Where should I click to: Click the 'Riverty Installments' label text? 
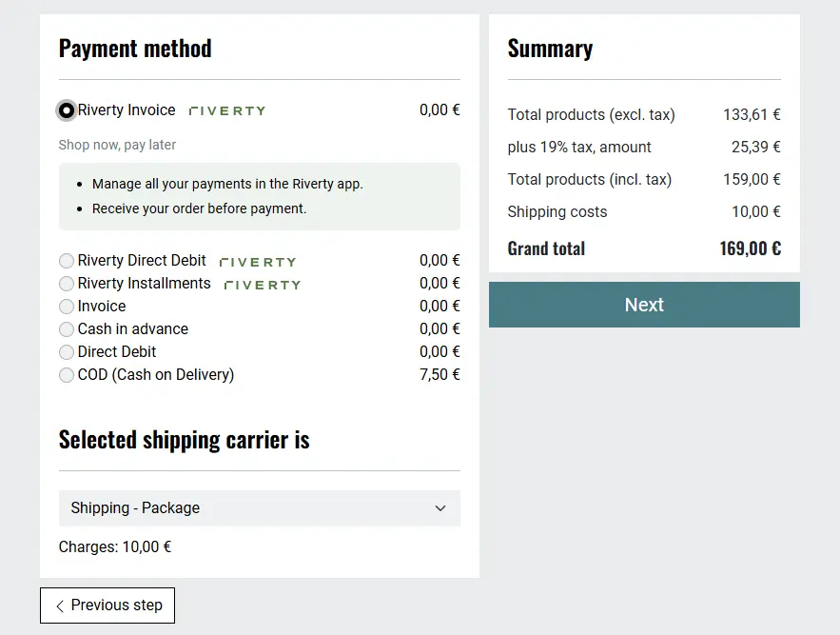coord(144,283)
